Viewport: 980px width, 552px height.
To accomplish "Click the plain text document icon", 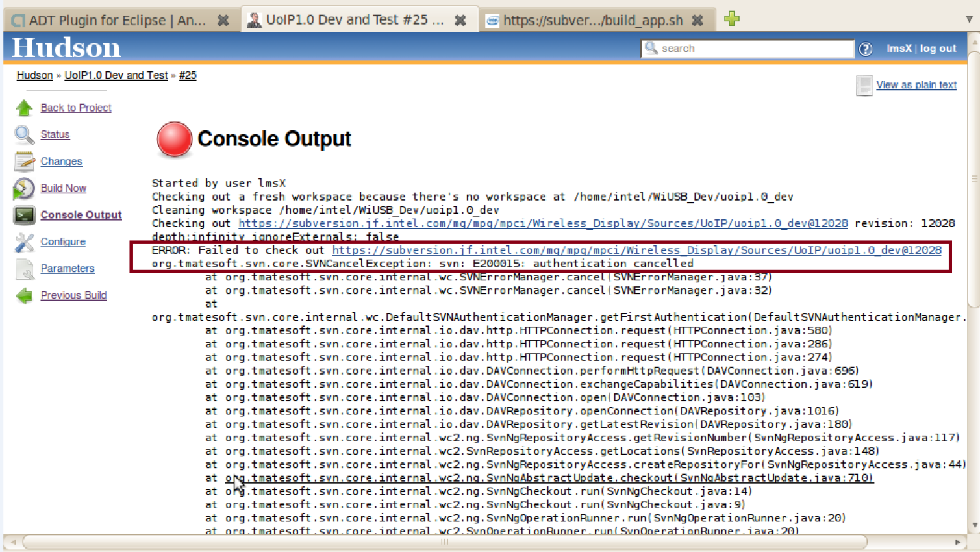I will (864, 86).
